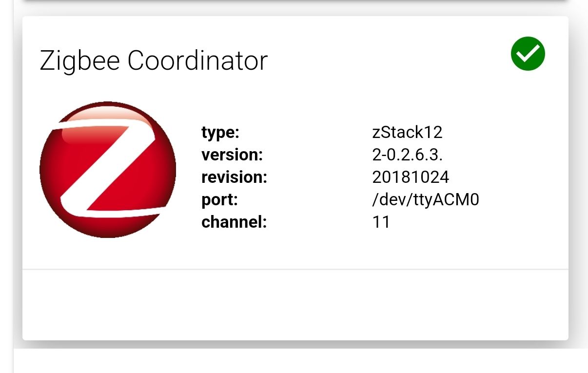
Task: Click the empty footer area of coordinator card
Action: [295, 305]
